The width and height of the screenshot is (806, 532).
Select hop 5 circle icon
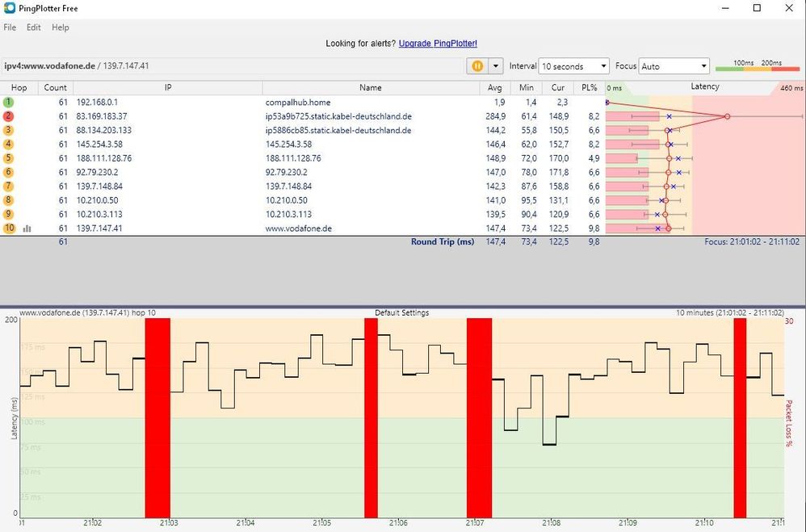click(8, 158)
